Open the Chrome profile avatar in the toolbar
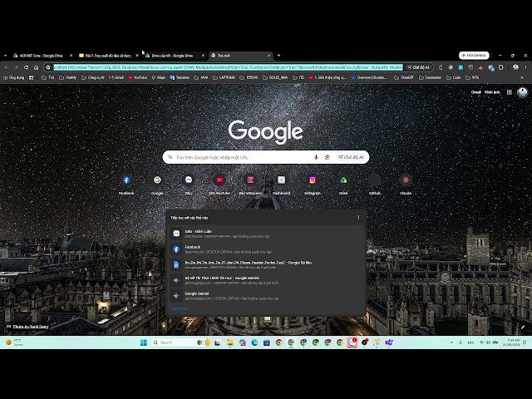This screenshot has height=399, width=532. (515, 67)
